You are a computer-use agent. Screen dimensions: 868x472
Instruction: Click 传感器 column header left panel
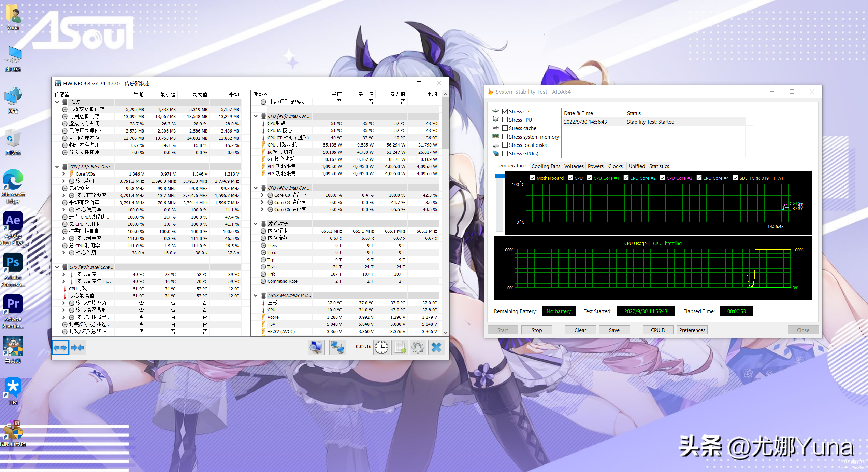click(83, 94)
